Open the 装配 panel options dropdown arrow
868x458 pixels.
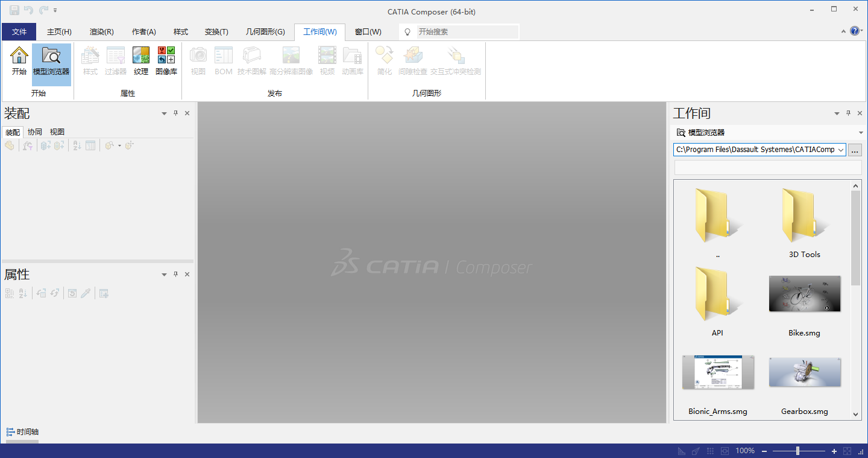tap(164, 113)
